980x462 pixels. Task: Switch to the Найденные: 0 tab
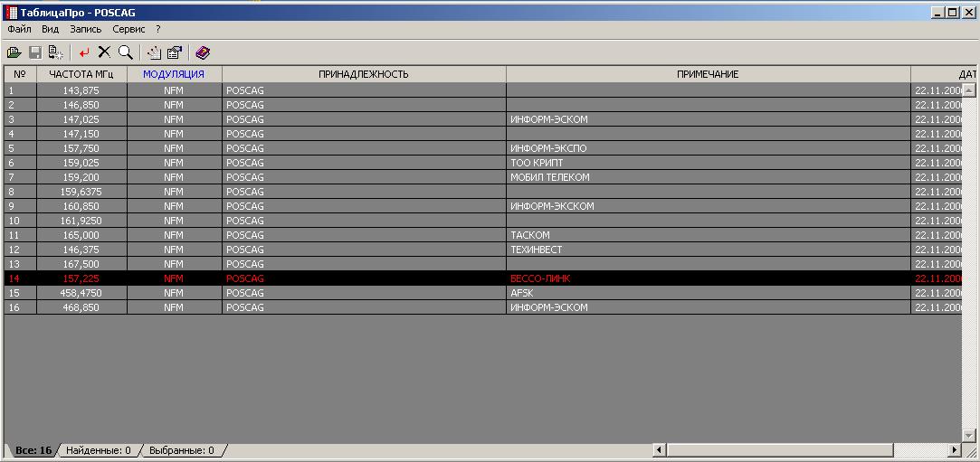point(98,450)
